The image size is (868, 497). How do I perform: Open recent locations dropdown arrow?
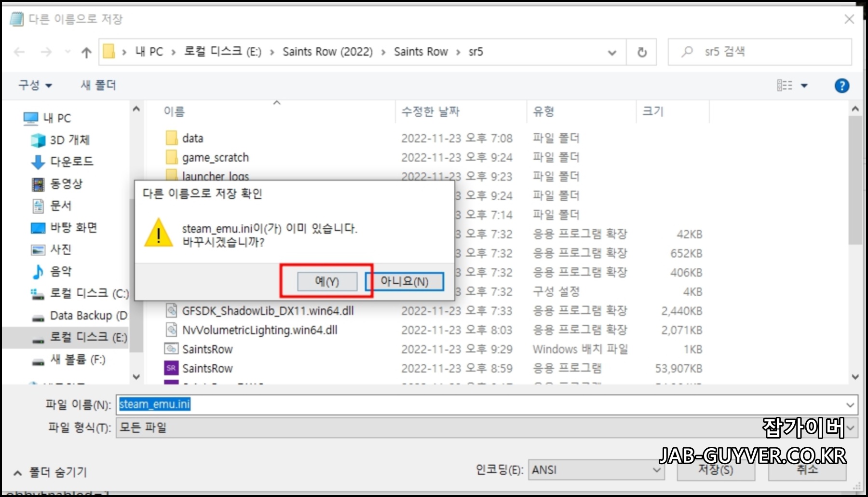[x=612, y=52]
